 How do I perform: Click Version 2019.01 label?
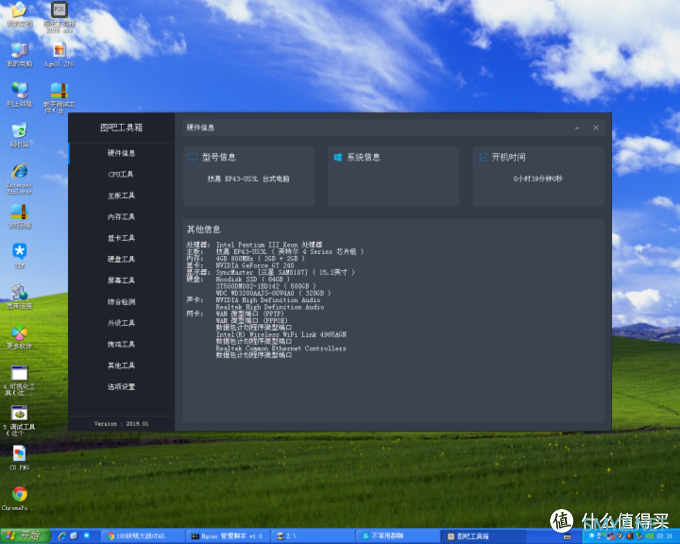pyautogui.click(x=121, y=423)
